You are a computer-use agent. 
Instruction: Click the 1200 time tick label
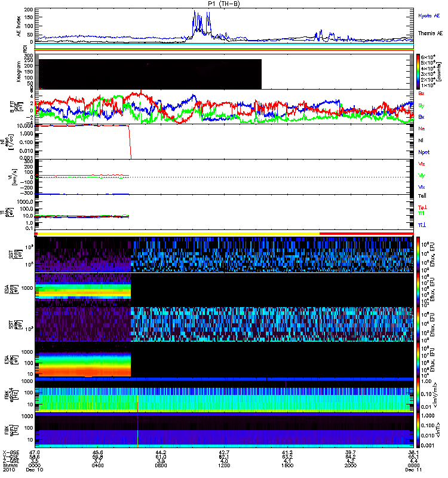tap(224, 465)
